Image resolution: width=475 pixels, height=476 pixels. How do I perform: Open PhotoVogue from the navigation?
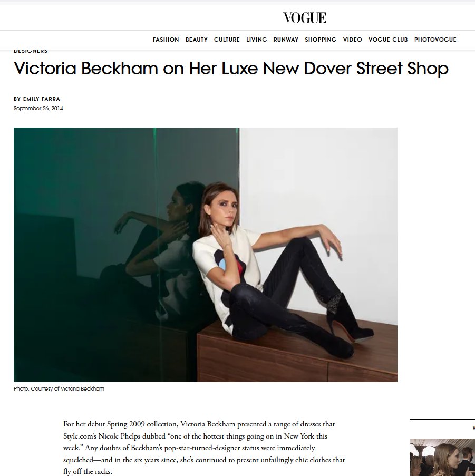coord(435,40)
